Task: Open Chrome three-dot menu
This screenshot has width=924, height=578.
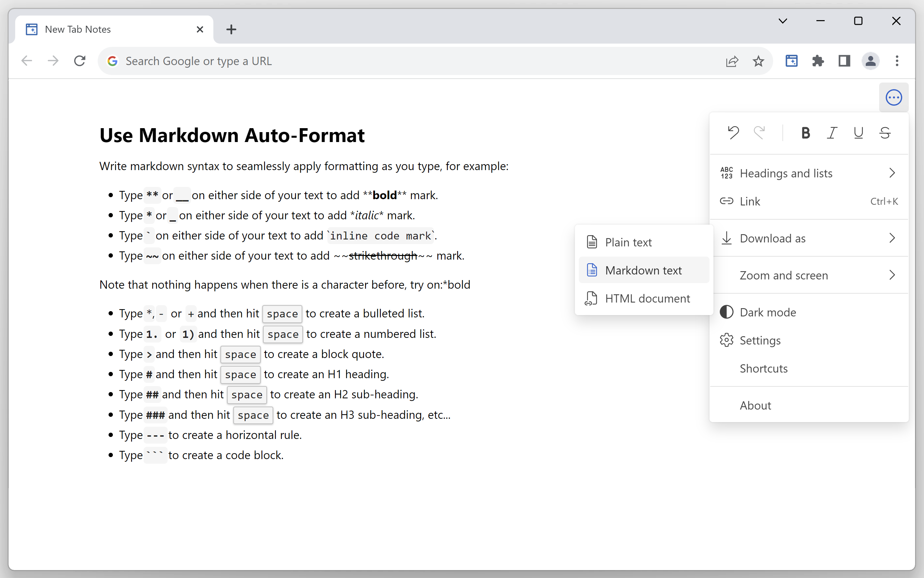Action: 897,61
